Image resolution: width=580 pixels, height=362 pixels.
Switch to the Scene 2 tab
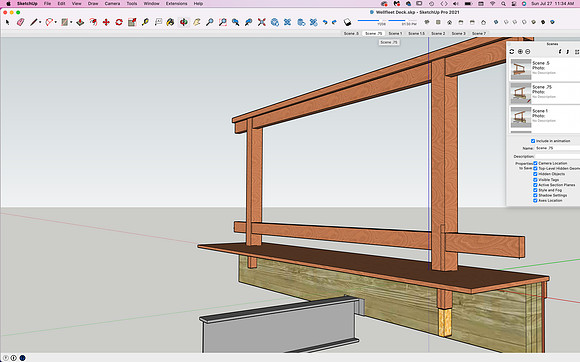[438, 33]
